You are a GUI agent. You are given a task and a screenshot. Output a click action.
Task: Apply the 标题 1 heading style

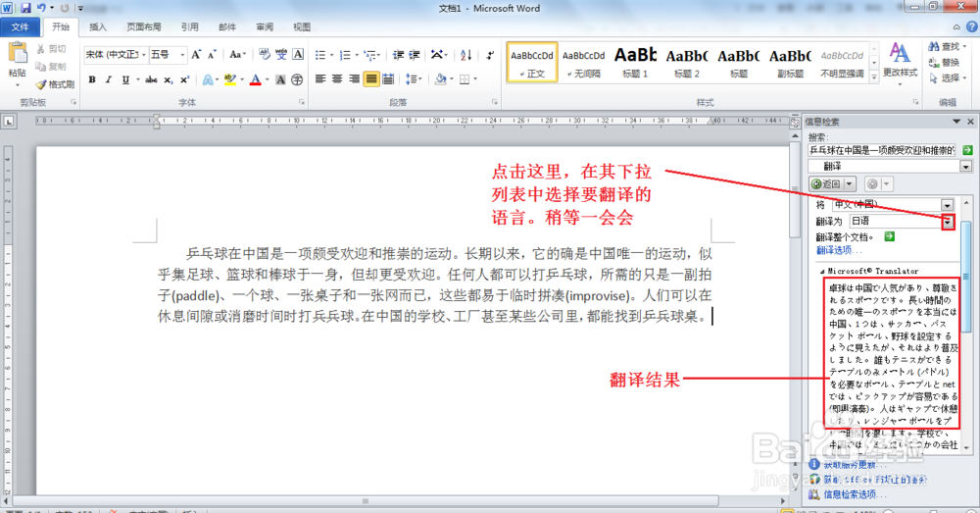(x=635, y=62)
